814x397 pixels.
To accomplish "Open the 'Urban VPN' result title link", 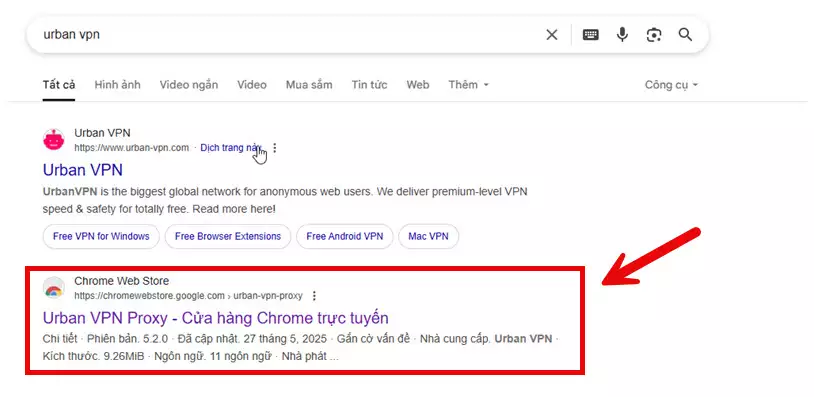I will pos(83,170).
